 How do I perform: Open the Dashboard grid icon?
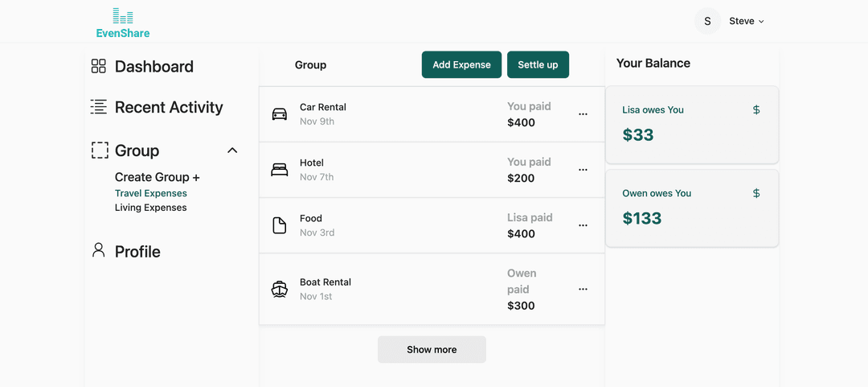click(99, 67)
